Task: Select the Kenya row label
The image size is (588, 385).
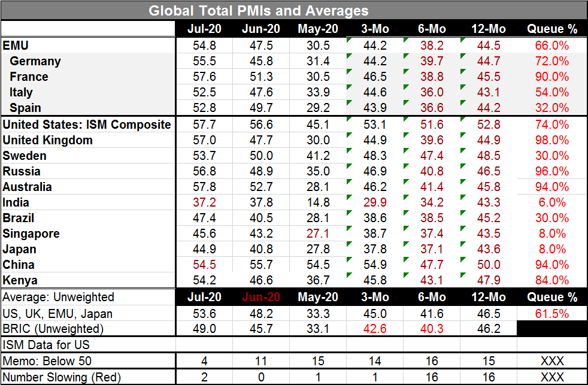Action: coord(20,280)
